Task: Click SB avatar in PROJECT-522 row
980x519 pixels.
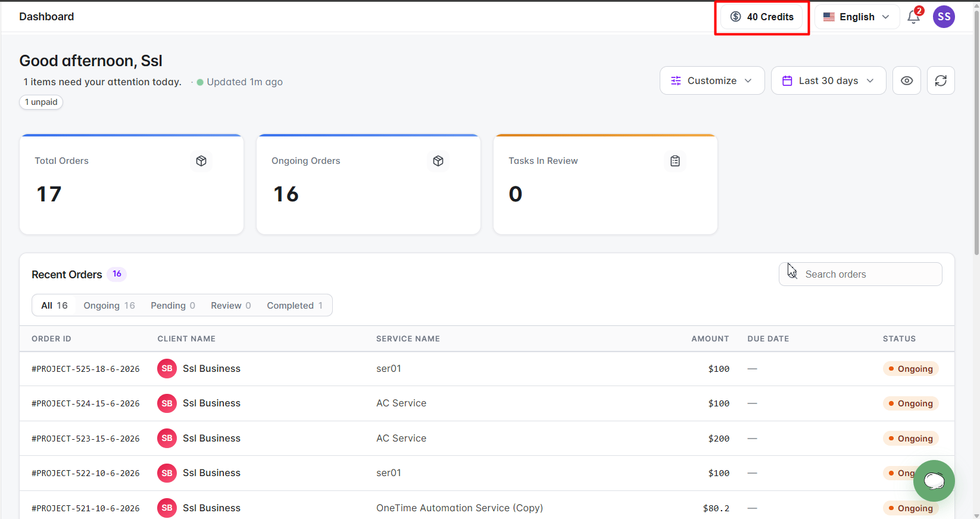Action: pyautogui.click(x=167, y=473)
